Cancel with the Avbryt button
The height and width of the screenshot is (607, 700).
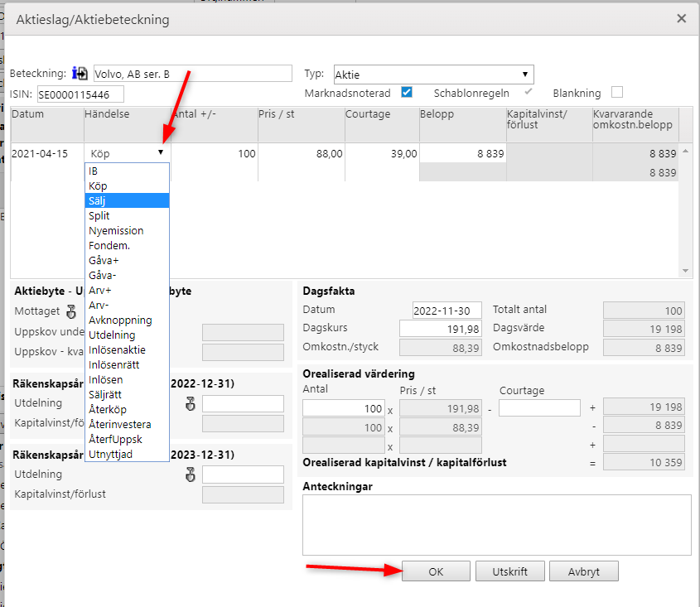point(583,571)
